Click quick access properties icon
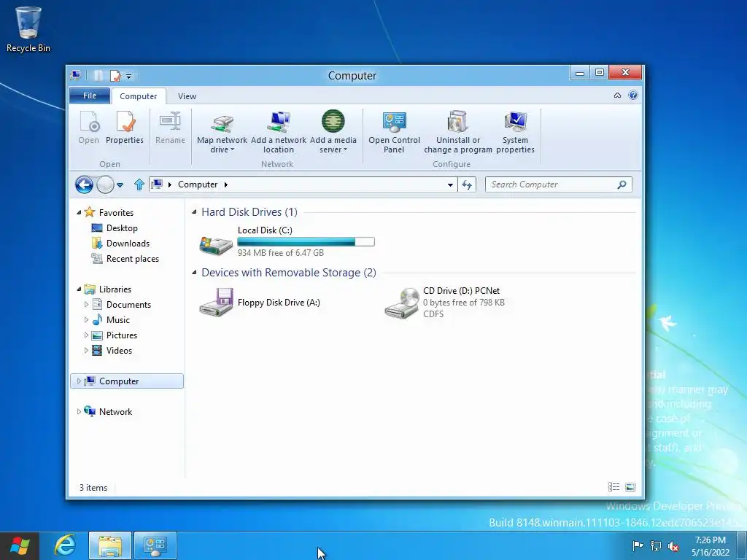The image size is (747, 560). tap(115, 76)
